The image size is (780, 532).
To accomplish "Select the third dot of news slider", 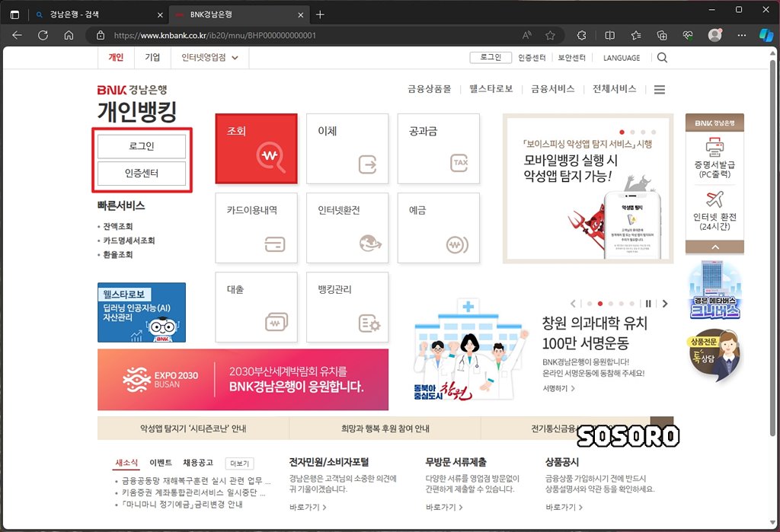I will pyautogui.click(x=611, y=303).
